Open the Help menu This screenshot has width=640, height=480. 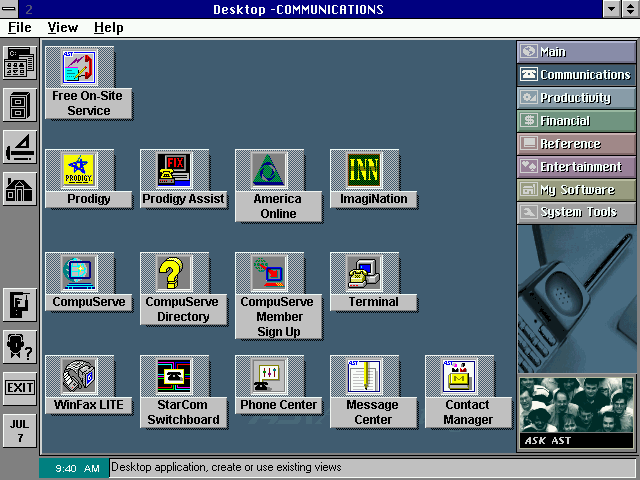click(109, 28)
